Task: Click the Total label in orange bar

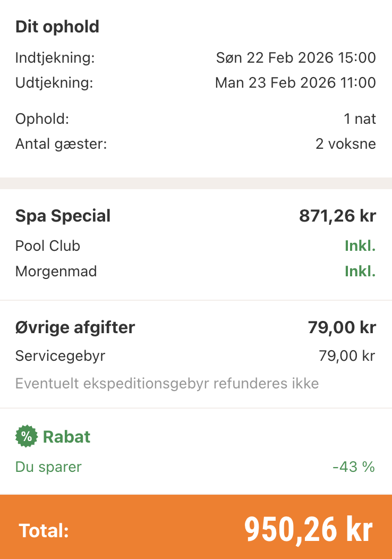Action: 44,530
